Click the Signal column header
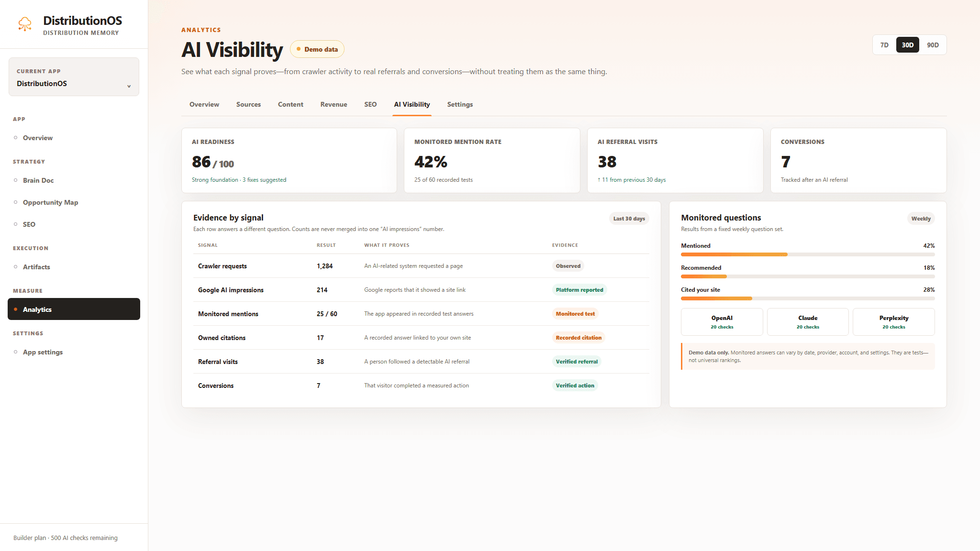 coord(208,245)
